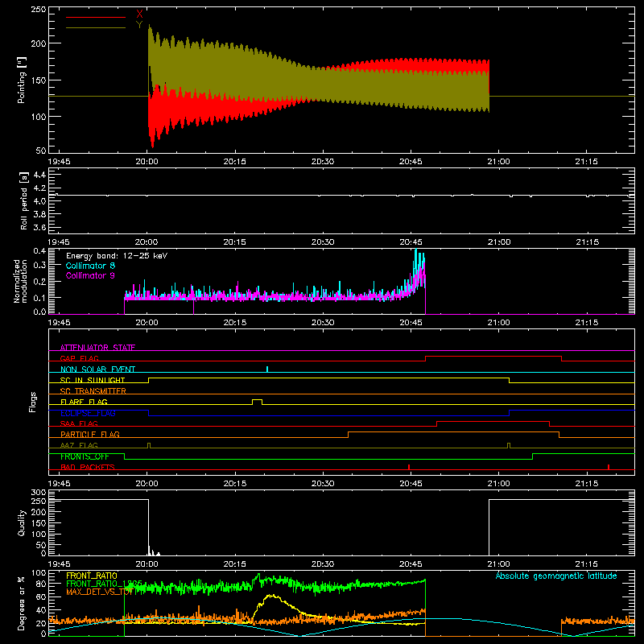
Task: Click the magenta 'Collimator 9' legend label
Action: point(90,275)
